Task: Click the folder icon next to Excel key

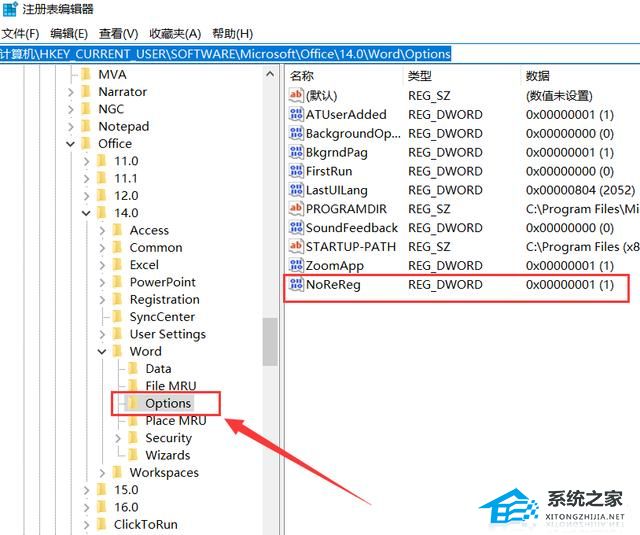Action: (117, 264)
